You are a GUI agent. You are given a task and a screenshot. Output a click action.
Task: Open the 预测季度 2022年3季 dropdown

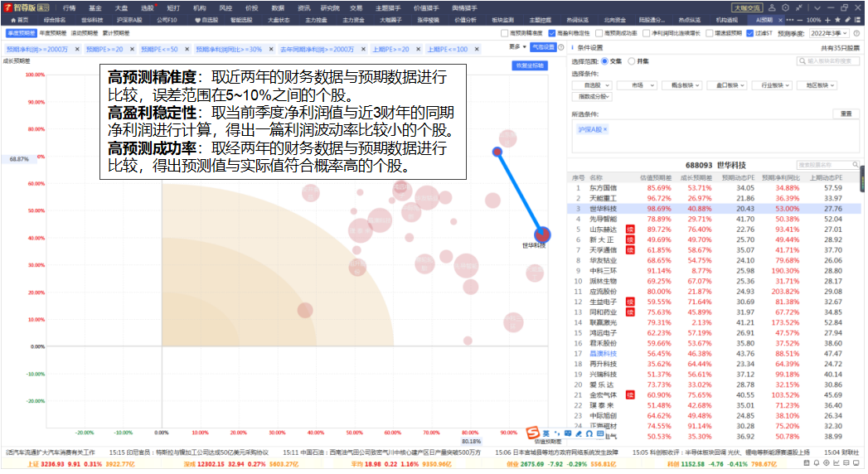click(x=831, y=33)
